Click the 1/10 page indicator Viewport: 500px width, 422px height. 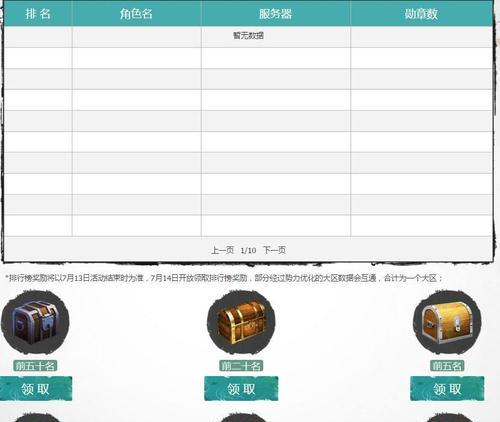pyautogui.click(x=248, y=250)
